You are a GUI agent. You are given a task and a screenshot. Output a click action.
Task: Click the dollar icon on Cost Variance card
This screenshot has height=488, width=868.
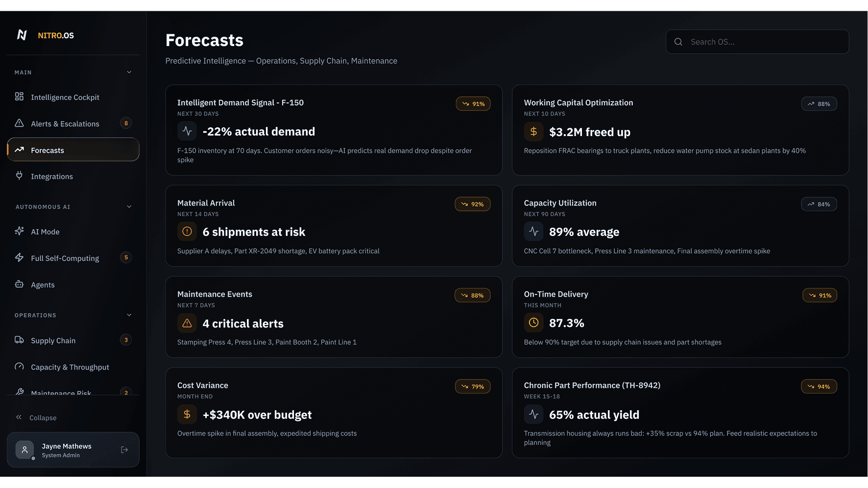point(187,414)
